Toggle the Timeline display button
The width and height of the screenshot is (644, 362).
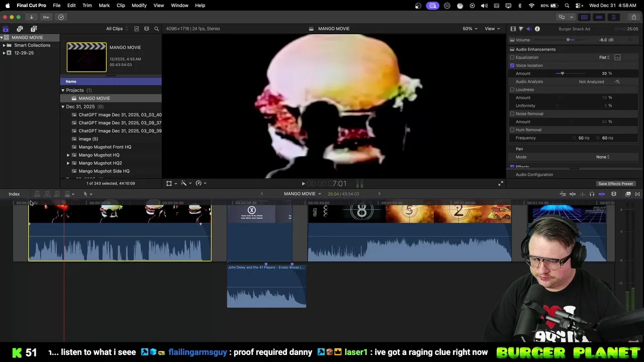coord(599,17)
